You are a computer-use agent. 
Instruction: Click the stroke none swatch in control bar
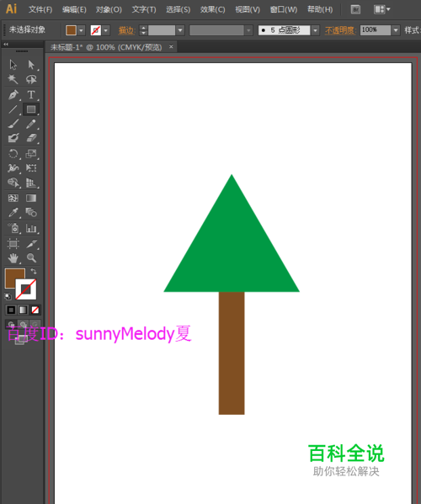[96, 30]
